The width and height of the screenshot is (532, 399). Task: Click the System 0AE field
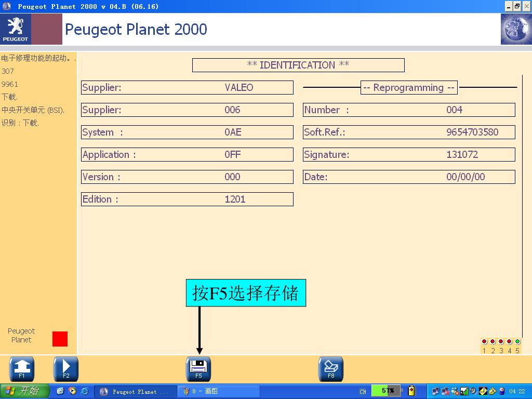pos(187,132)
